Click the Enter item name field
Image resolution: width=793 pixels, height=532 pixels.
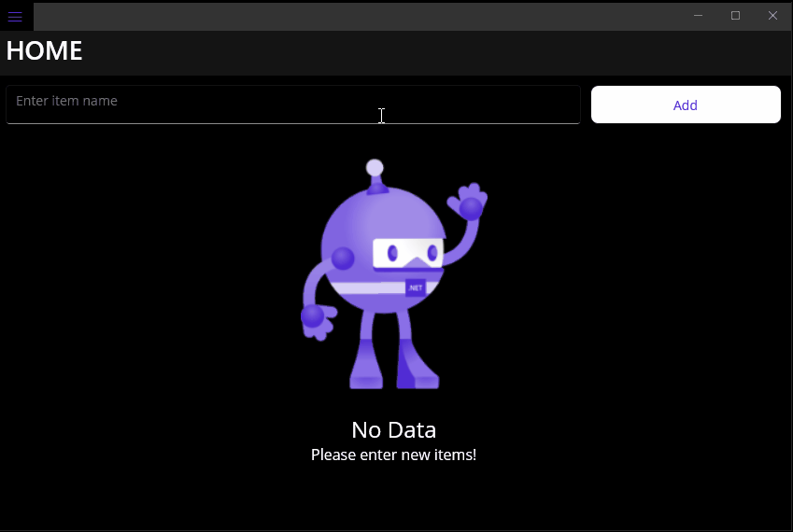[x=293, y=105]
